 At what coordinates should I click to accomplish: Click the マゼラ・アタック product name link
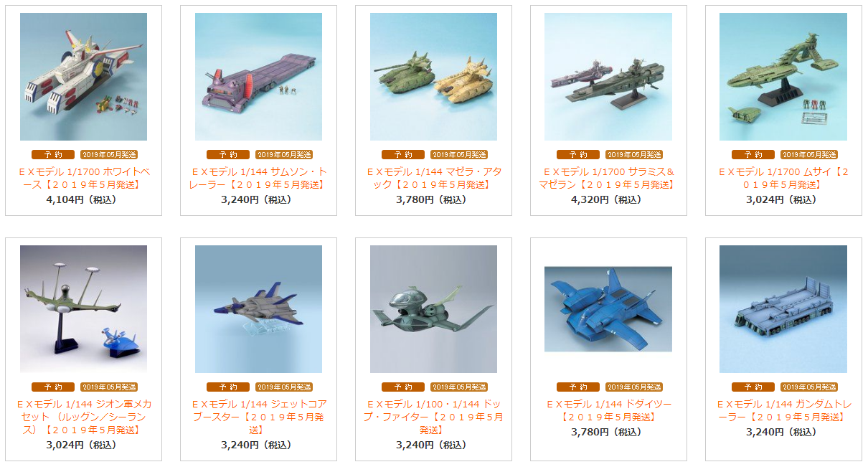[433, 178]
